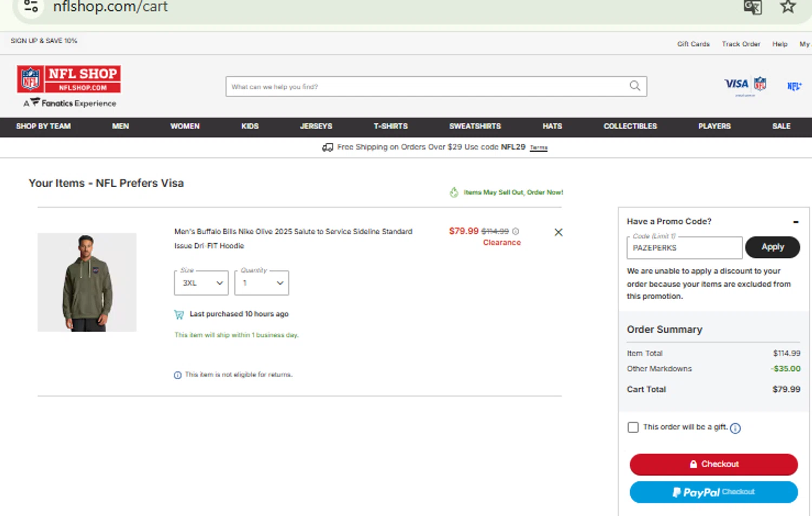Click 'This item will ship within 1 business day'
This screenshot has height=516, width=812.
(237, 335)
